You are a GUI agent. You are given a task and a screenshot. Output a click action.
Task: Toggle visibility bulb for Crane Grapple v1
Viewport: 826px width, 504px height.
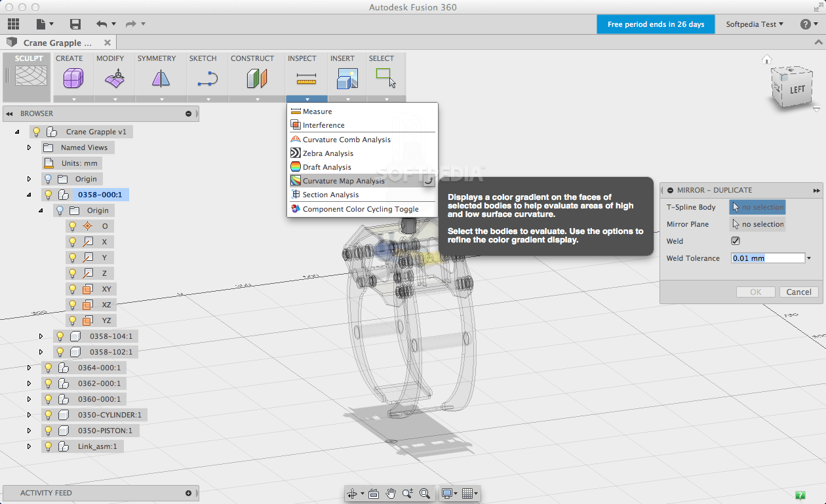click(x=37, y=132)
